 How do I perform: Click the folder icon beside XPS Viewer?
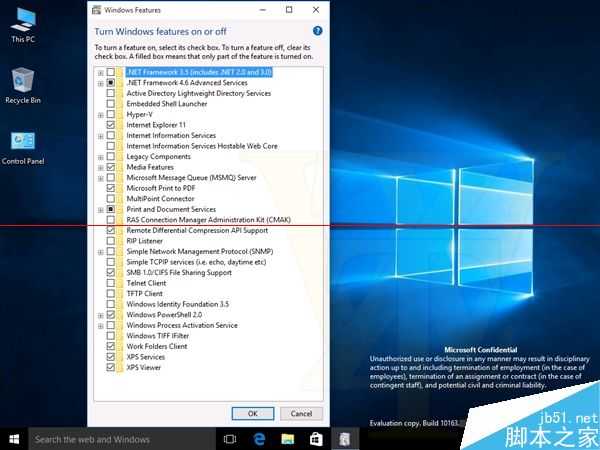coord(119,367)
